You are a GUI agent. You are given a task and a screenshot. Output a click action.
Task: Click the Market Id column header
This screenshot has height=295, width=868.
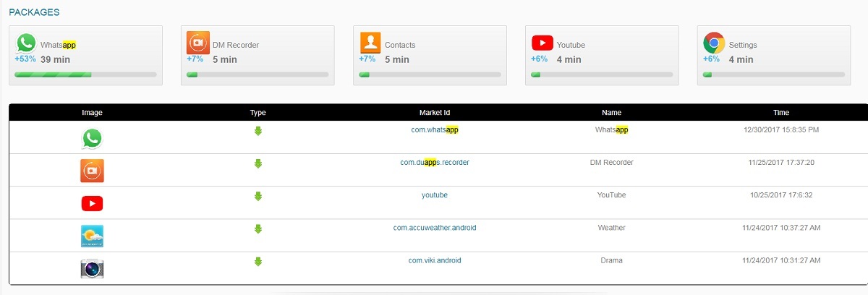pos(435,113)
